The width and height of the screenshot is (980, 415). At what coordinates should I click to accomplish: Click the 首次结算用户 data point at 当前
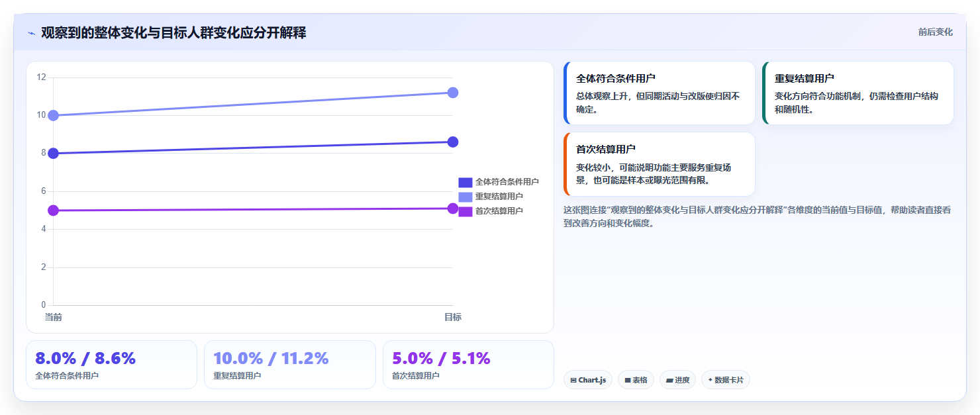(x=54, y=210)
